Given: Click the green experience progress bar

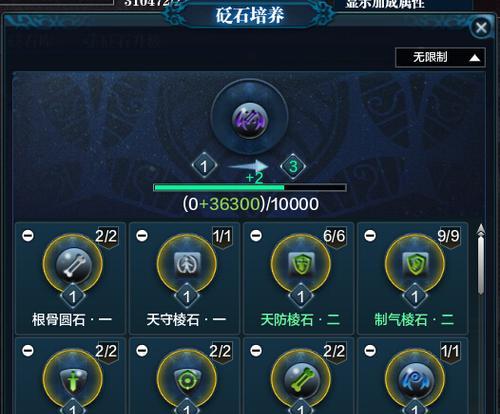Looking at the screenshot, I should (250, 188).
